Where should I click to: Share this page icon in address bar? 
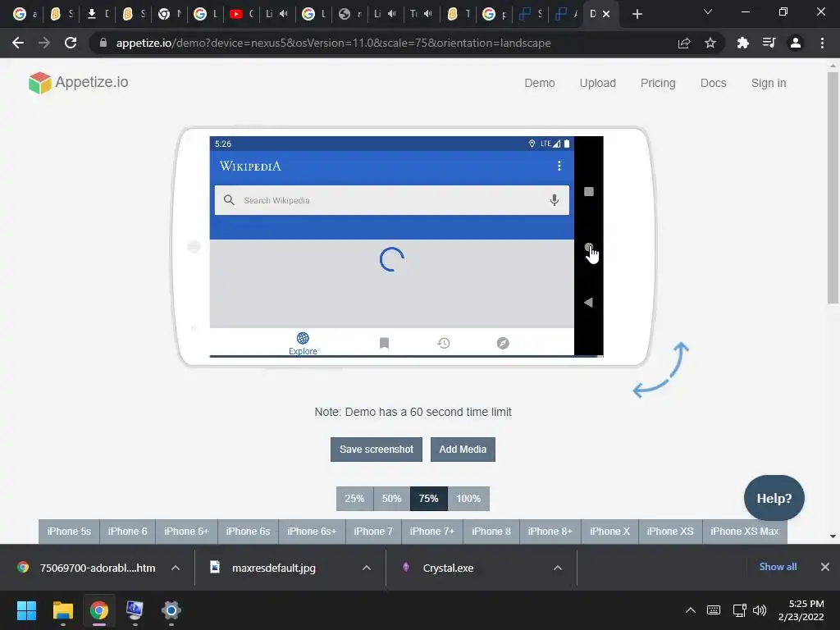[x=683, y=43]
